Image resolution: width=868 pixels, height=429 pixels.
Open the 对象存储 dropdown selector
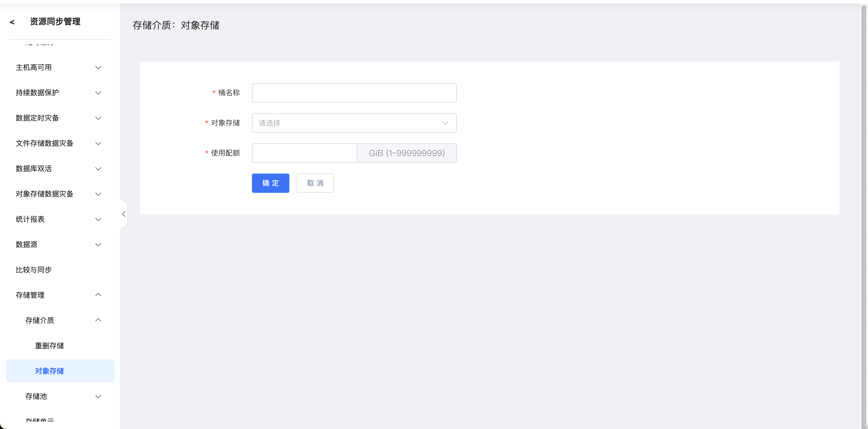[354, 123]
